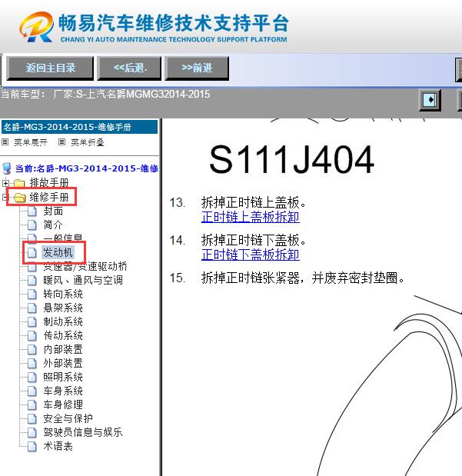This screenshot has width=462, height=476.
Task: Click the 维修手册 open folder icon
Action: pyautogui.click(x=20, y=198)
